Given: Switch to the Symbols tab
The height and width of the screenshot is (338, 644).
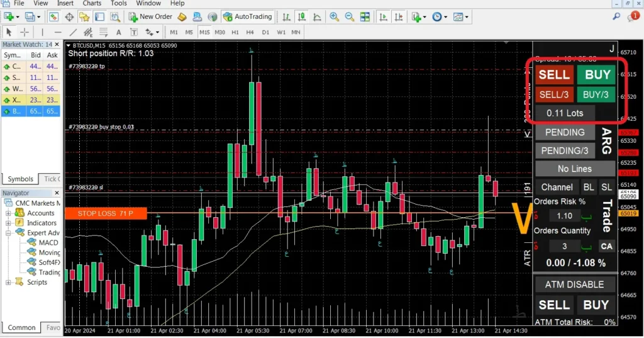Looking at the screenshot, I should point(20,179).
